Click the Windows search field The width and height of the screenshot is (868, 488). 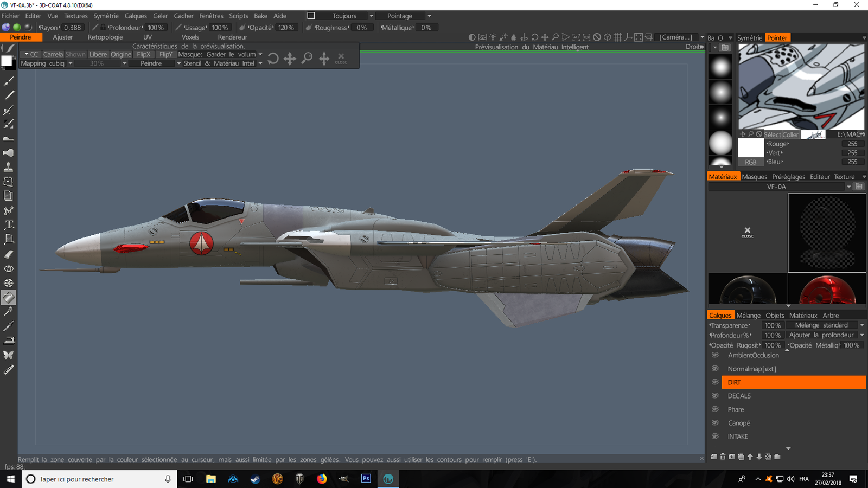click(99, 479)
